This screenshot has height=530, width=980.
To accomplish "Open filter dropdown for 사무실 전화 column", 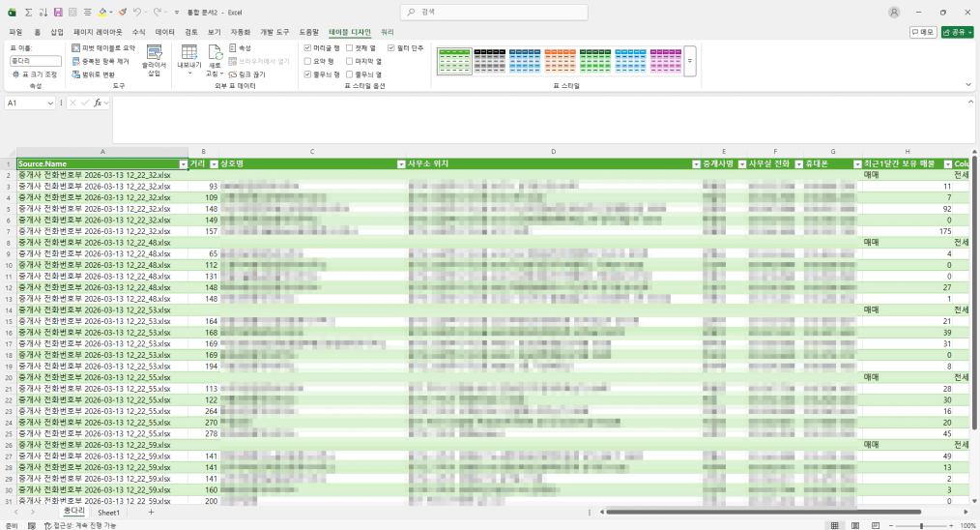I will point(798,164).
